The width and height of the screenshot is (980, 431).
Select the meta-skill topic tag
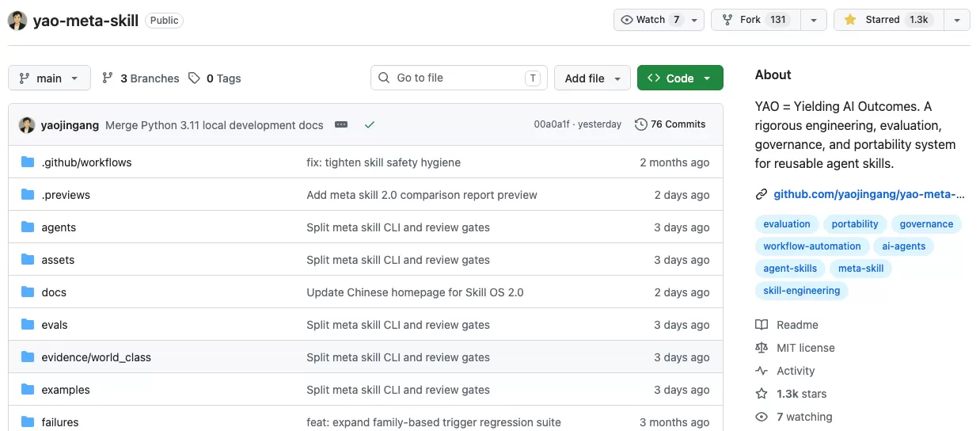click(x=861, y=269)
